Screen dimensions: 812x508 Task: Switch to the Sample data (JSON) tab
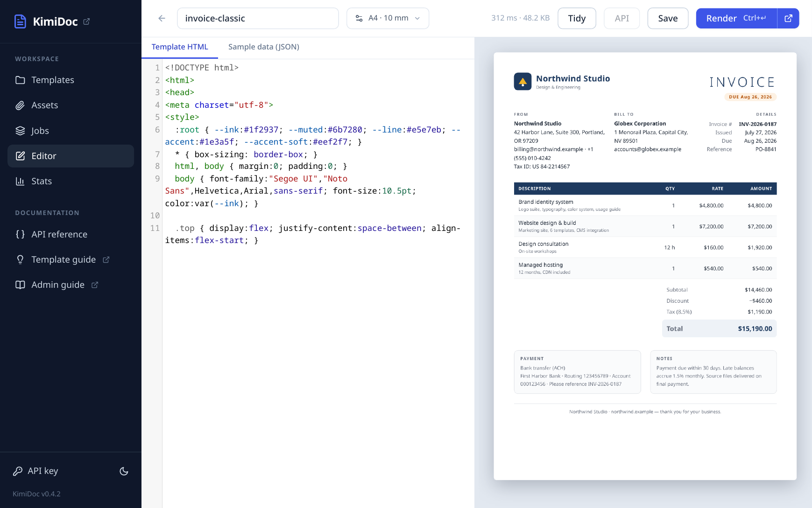pos(264,47)
